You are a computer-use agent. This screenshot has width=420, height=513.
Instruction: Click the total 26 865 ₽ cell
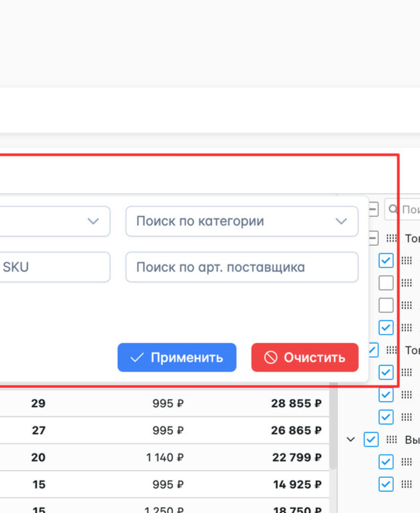296,430
